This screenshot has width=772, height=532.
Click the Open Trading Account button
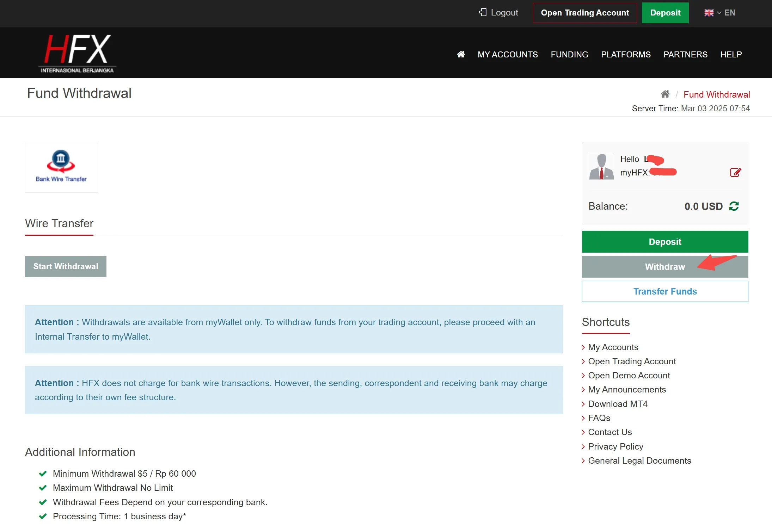point(585,13)
